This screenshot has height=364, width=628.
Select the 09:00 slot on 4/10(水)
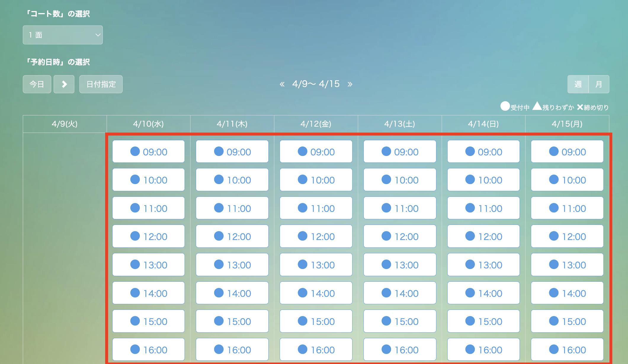point(148,152)
